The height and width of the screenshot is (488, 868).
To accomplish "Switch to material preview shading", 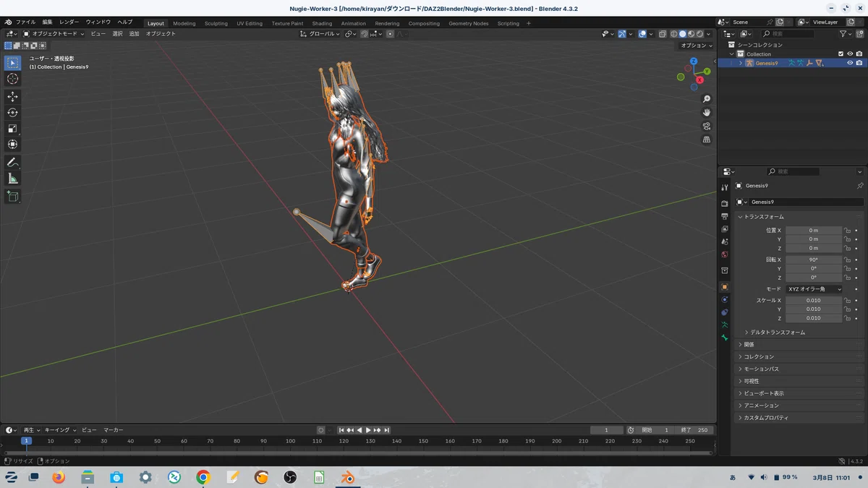I will tap(691, 34).
